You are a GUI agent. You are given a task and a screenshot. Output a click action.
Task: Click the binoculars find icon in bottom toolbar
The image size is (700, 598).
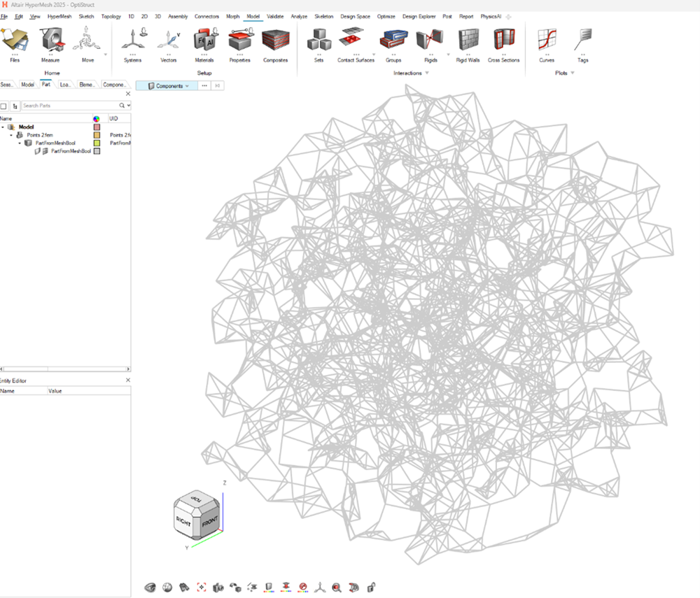coord(184,588)
